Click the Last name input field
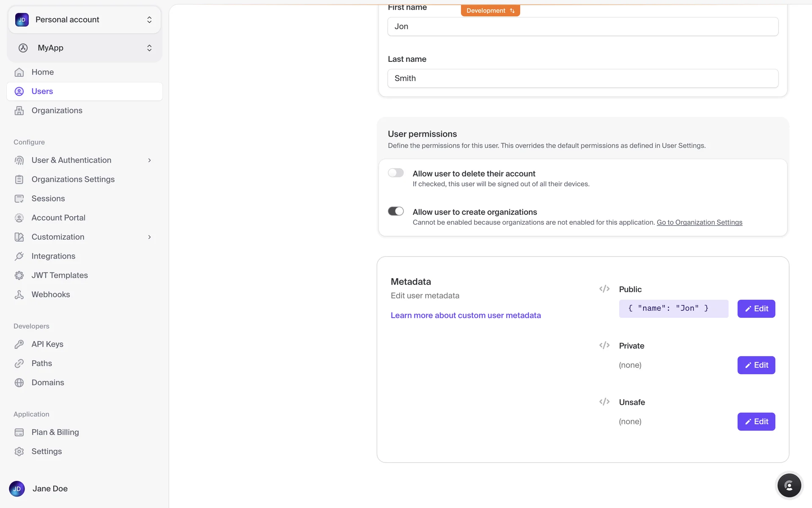Image resolution: width=812 pixels, height=508 pixels. click(x=582, y=78)
